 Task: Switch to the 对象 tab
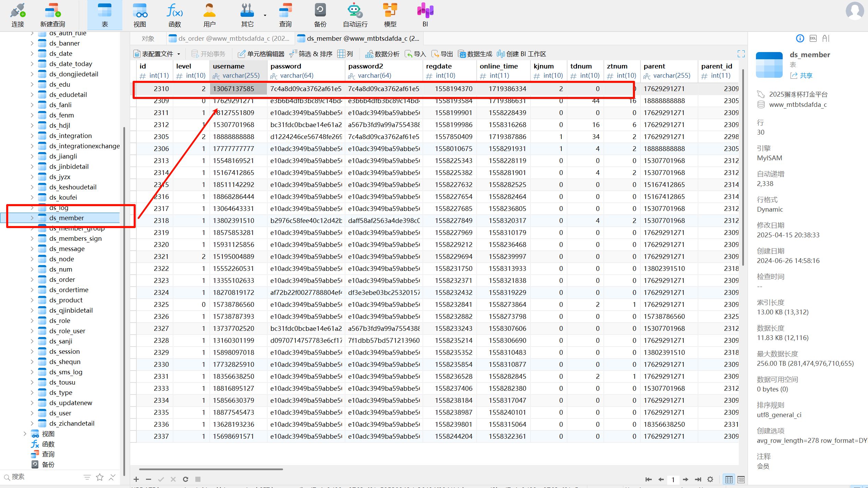pyautogui.click(x=148, y=38)
